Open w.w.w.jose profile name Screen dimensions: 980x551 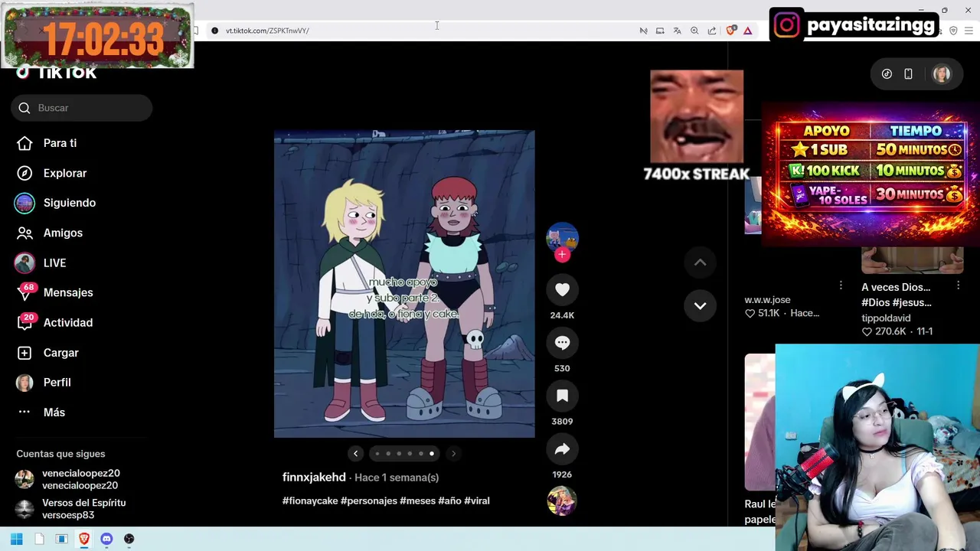[x=767, y=300]
